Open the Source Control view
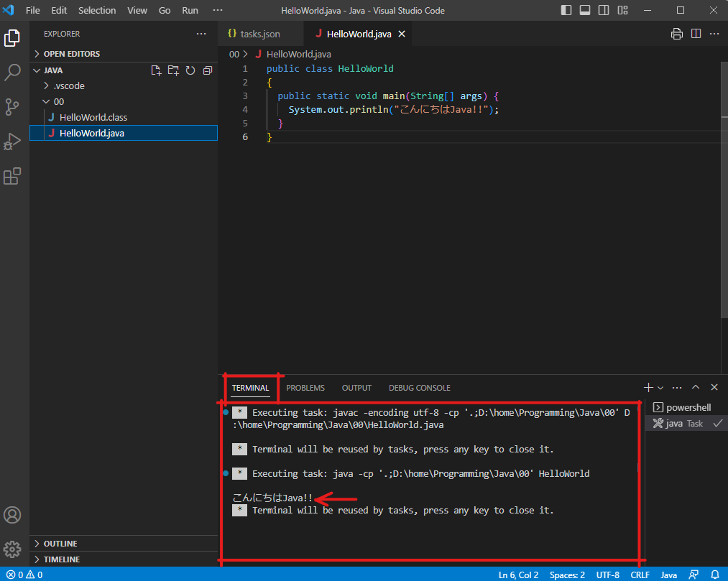Screen dimensions: 728x581 12,107
